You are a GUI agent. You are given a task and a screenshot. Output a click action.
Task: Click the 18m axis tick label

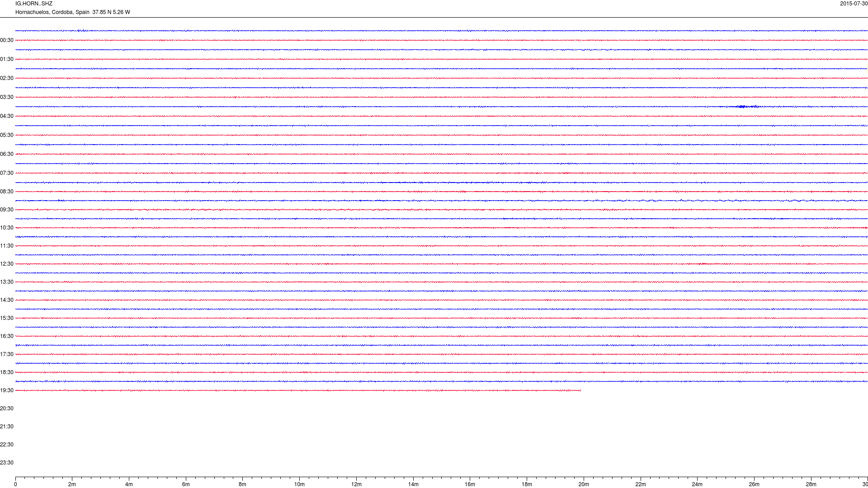[527, 484]
